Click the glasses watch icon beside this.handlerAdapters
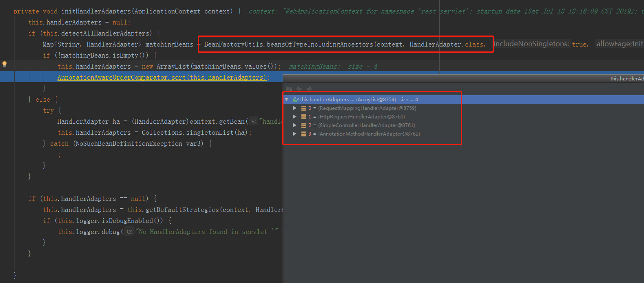Viewport: 644px width, 283px height. coord(296,100)
